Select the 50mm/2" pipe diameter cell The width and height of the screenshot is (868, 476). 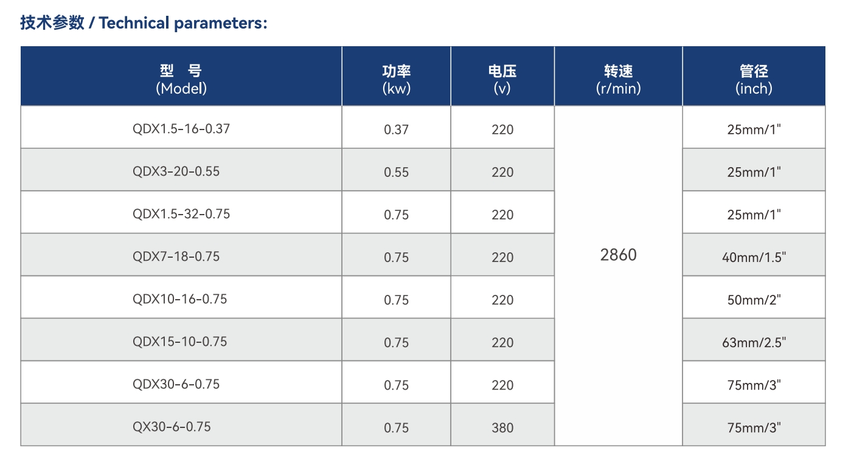coord(754,300)
